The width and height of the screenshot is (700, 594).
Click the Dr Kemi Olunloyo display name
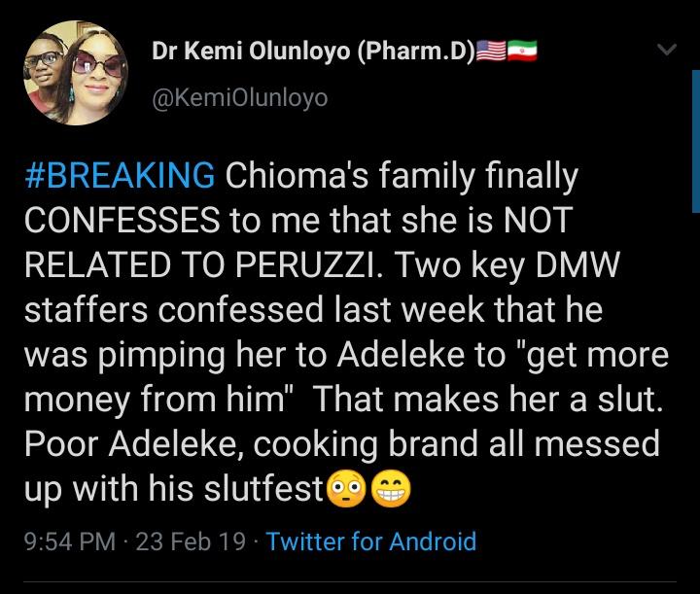(x=313, y=53)
